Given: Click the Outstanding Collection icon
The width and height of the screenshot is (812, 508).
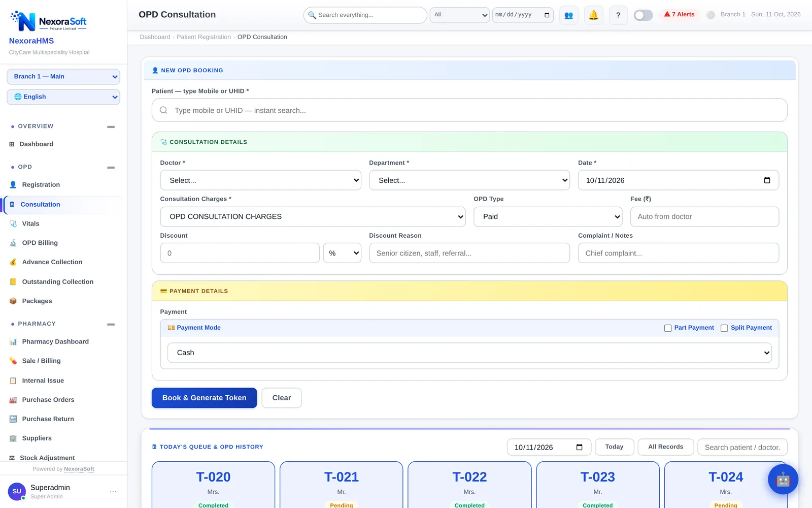Looking at the screenshot, I should [x=13, y=281].
